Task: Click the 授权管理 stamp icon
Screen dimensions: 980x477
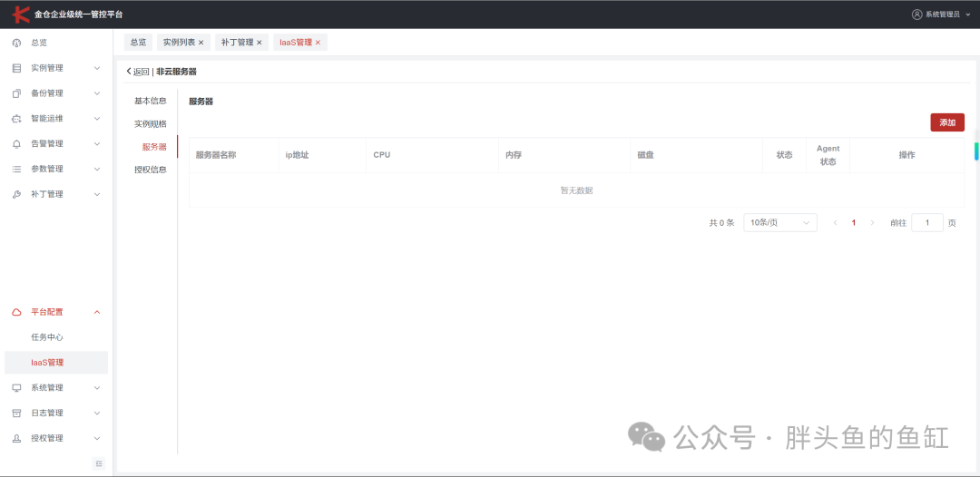Action: (17, 438)
